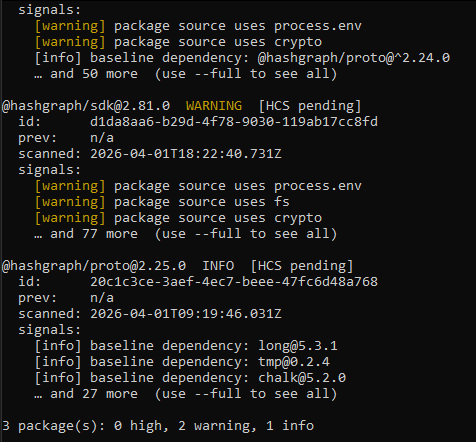The height and width of the screenshot is (442, 476).
Task: Click the '@hashgraph/sdk@2.81.0' package header
Action: [86, 106]
